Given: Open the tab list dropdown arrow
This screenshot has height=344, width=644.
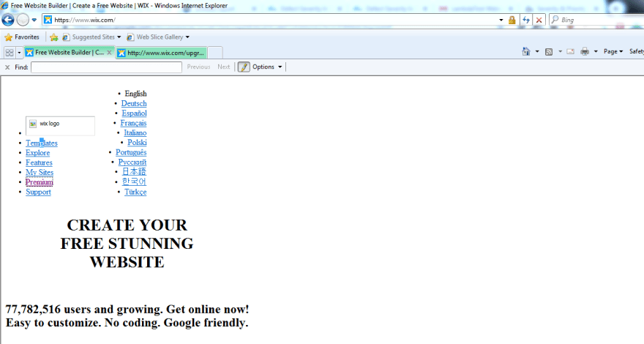Looking at the screenshot, I should point(19,53).
